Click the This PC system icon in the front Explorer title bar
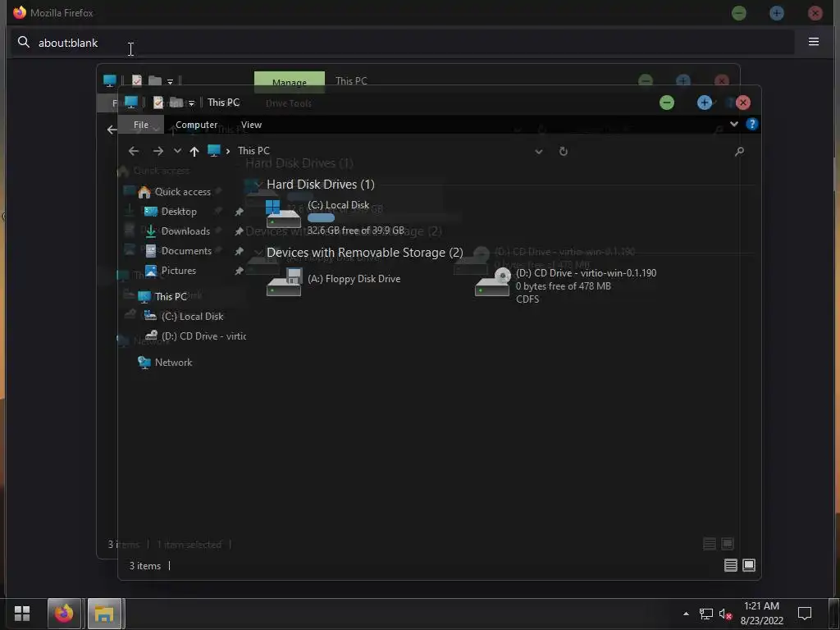The width and height of the screenshot is (840, 630). pyautogui.click(x=131, y=103)
